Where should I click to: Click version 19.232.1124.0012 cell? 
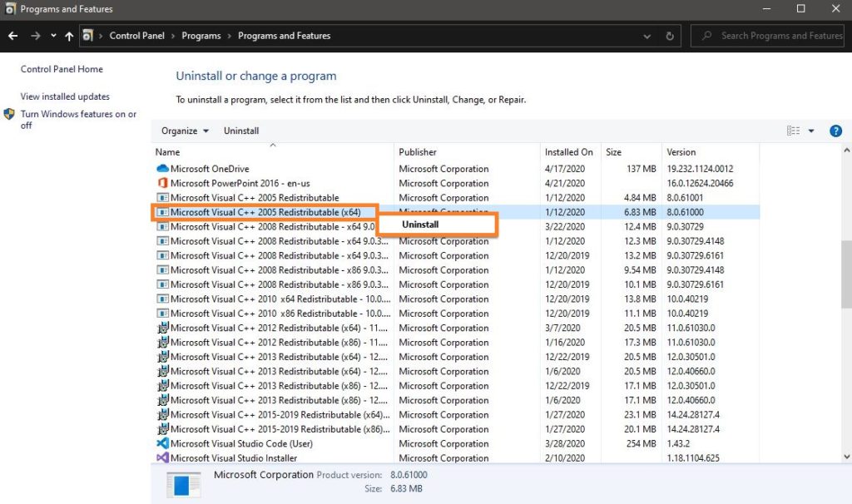pyautogui.click(x=700, y=168)
